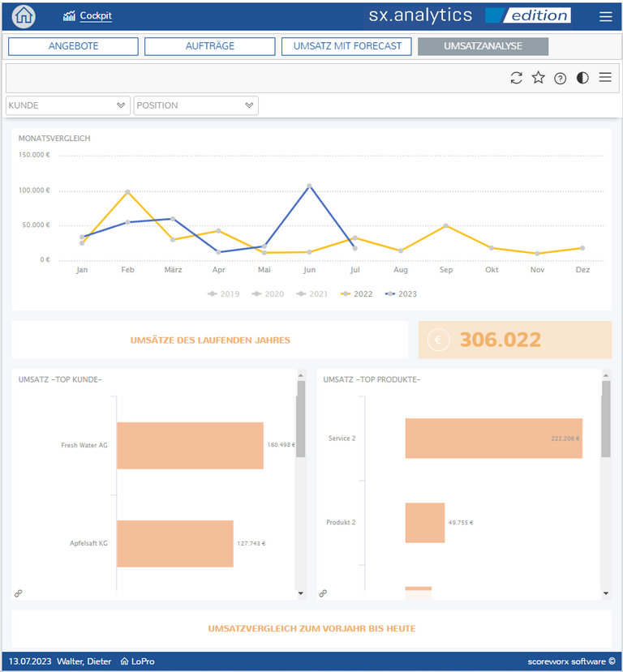The width and height of the screenshot is (623, 672).
Task: Open the UMSATZ MIT FORECAST tab
Action: [x=346, y=46]
